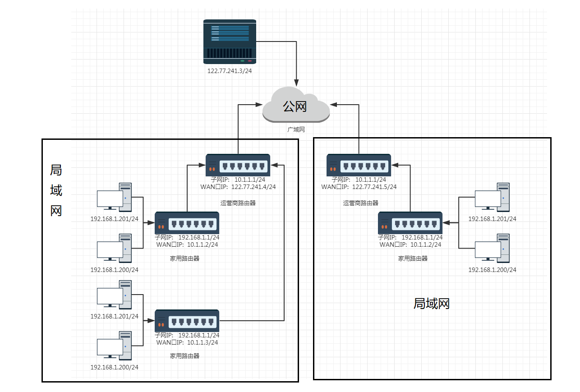Image resolution: width=580 pixels, height=392 pixels.
Task: Select PC 192.168.1.201/24 wired to 10.1.1.3 router
Action: [114, 295]
